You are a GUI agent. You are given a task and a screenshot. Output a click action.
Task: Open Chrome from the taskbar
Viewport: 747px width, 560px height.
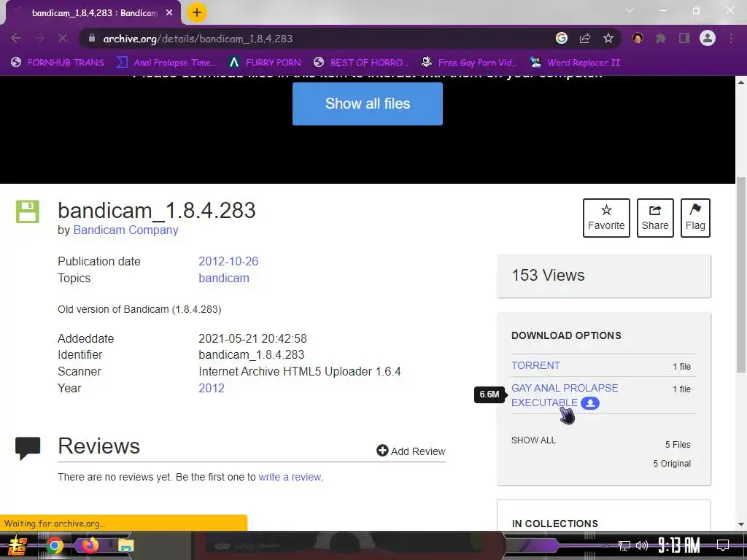point(55,545)
